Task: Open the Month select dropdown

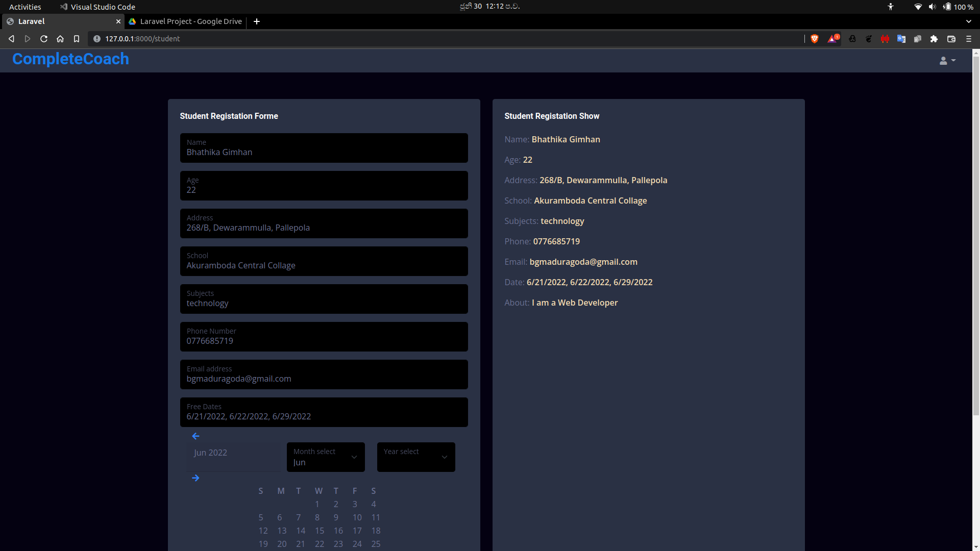Action: [x=325, y=457]
